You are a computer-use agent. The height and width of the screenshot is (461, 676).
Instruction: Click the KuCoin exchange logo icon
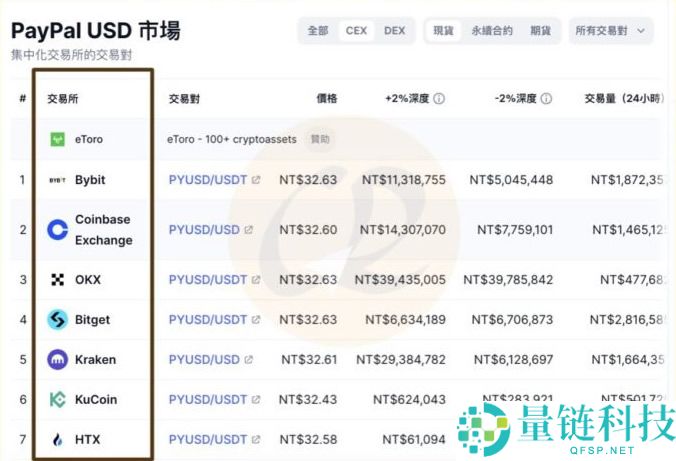(x=57, y=400)
